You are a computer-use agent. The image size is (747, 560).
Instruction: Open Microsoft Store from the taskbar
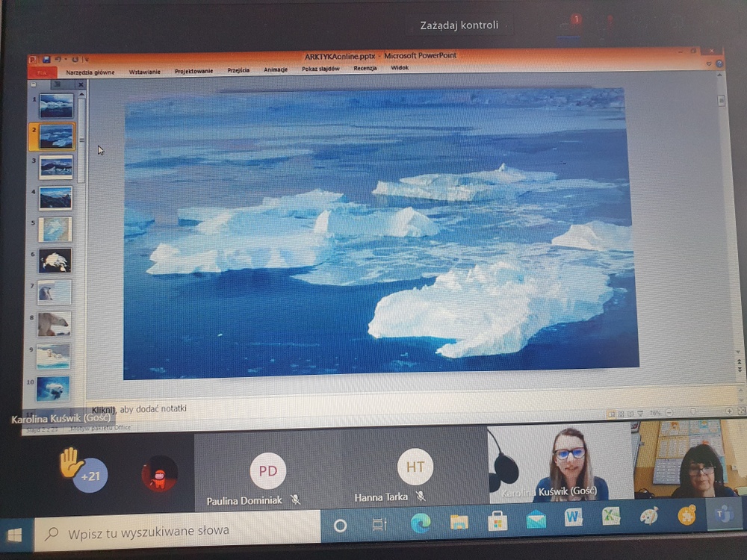[x=498, y=520]
